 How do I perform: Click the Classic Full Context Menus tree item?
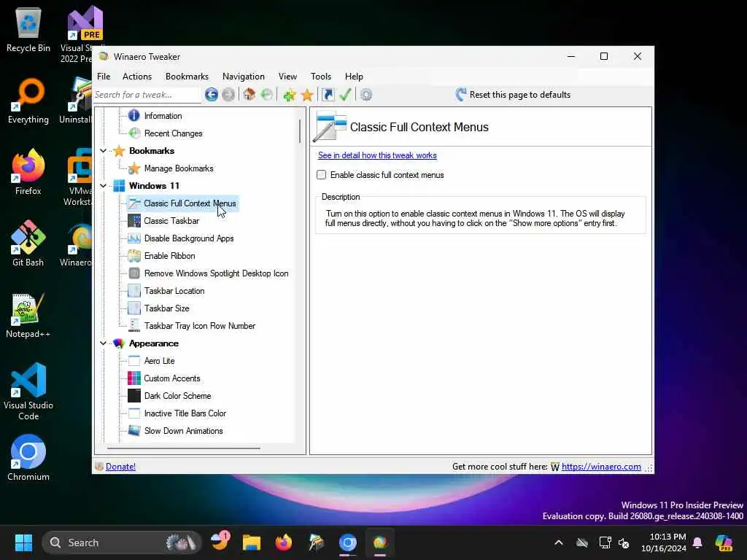pyautogui.click(x=190, y=203)
